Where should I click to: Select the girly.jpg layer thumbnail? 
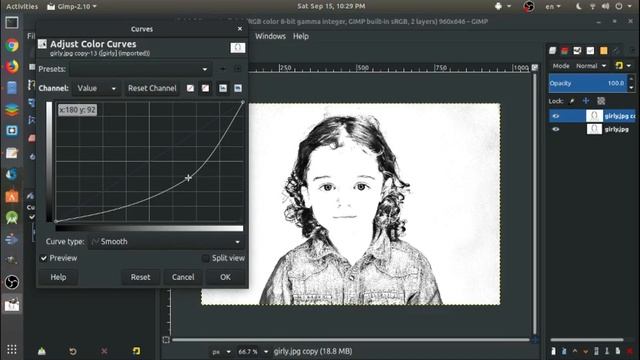point(594,129)
